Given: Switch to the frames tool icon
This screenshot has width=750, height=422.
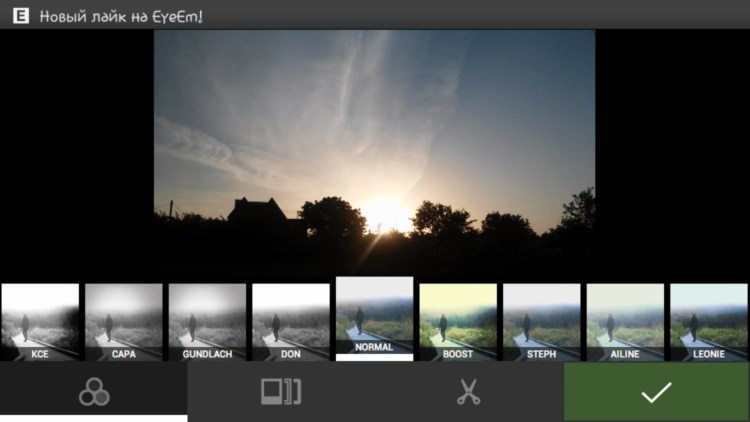Looking at the screenshot, I should pos(280,392).
